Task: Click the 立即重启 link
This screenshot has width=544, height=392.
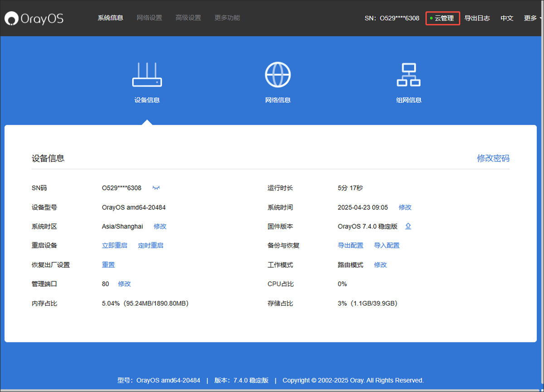Action: pos(115,246)
